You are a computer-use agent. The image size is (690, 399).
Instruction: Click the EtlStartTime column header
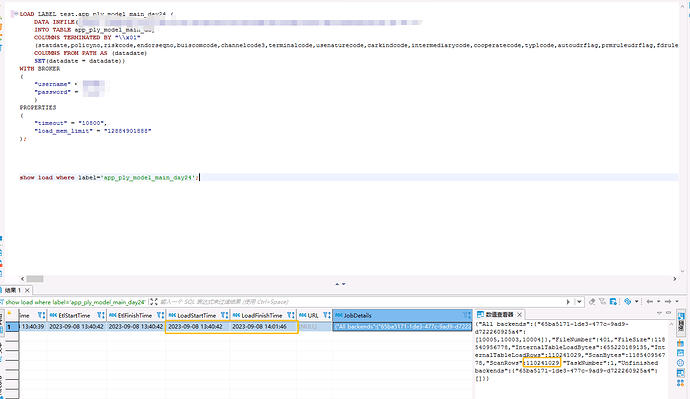(77, 315)
